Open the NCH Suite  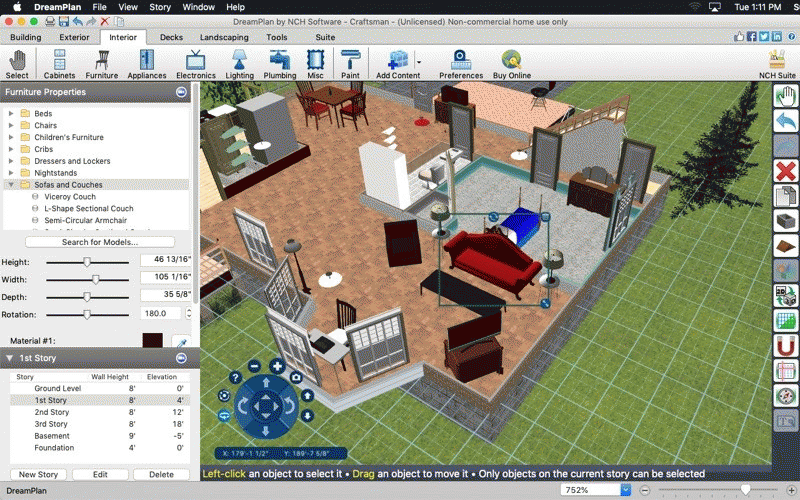pyautogui.click(x=777, y=64)
